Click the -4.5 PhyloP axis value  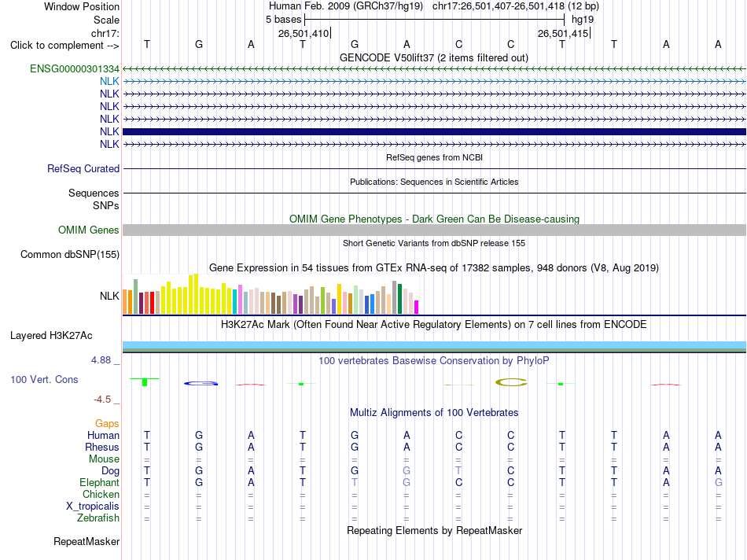coord(102,400)
